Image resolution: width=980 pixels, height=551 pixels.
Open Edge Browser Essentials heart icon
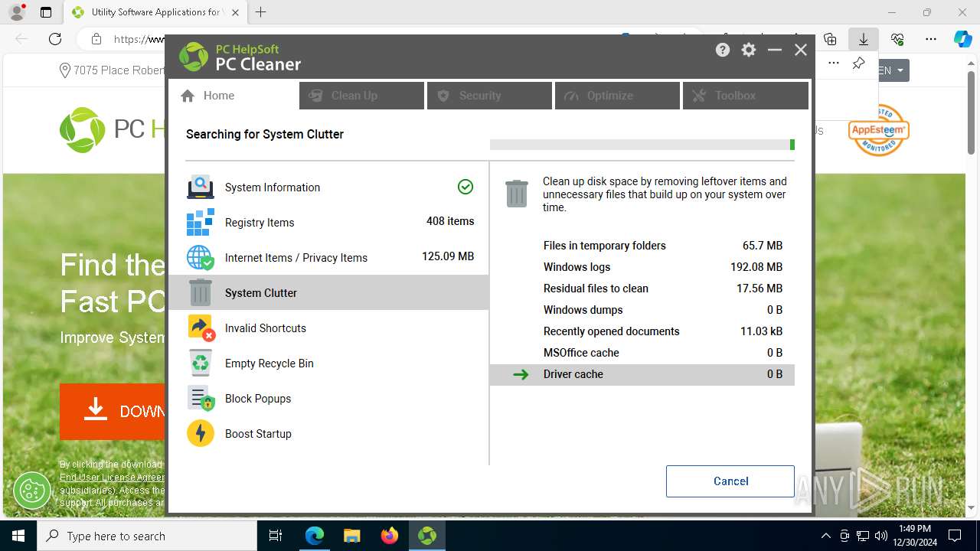(x=897, y=39)
